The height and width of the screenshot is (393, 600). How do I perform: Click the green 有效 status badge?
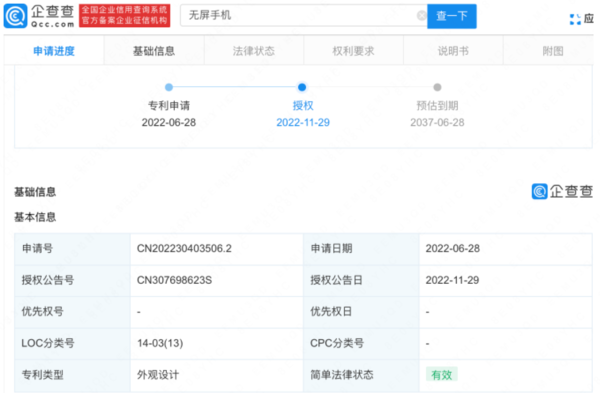(x=442, y=375)
